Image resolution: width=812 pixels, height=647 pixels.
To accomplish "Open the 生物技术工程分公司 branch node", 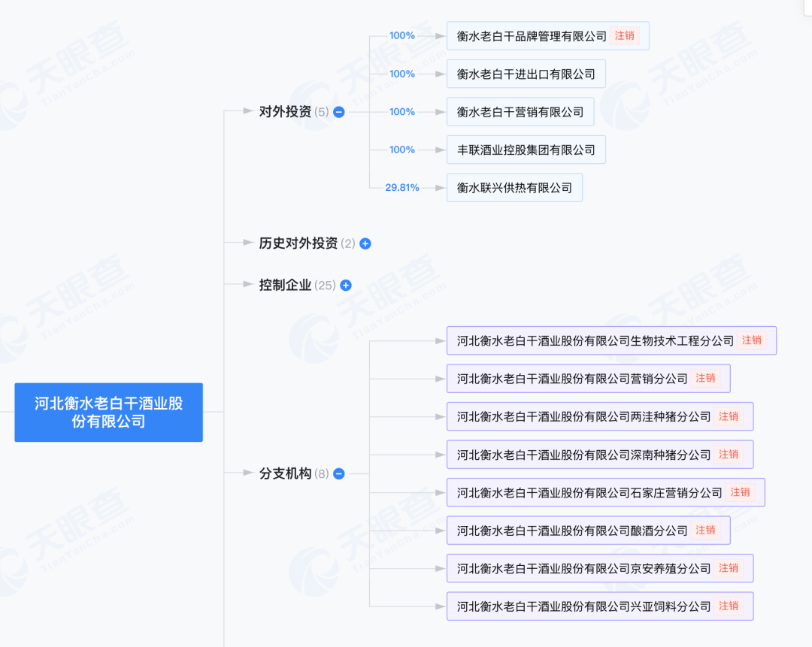I will (611, 340).
